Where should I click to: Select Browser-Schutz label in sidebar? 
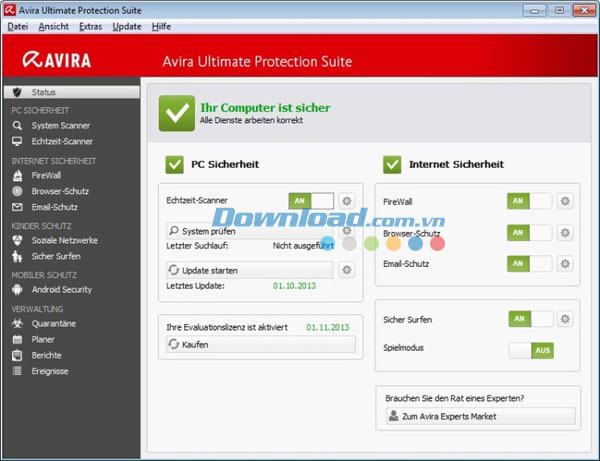coord(60,191)
